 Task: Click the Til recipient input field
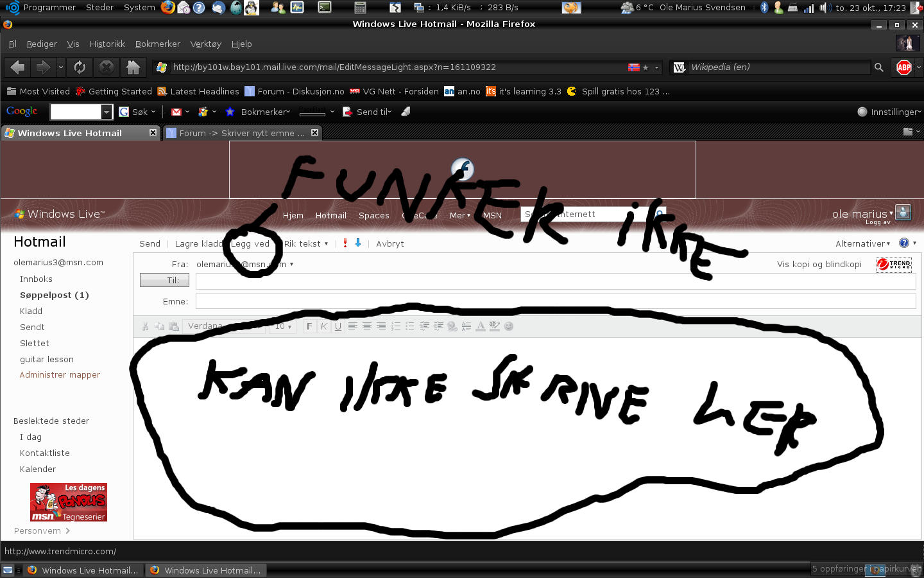(x=556, y=281)
